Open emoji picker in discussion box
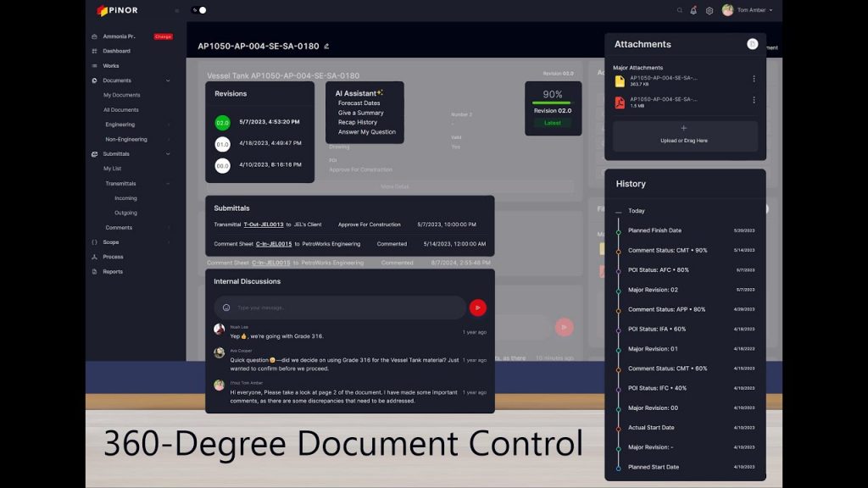This screenshot has height=488, width=868. coord(226,308)
